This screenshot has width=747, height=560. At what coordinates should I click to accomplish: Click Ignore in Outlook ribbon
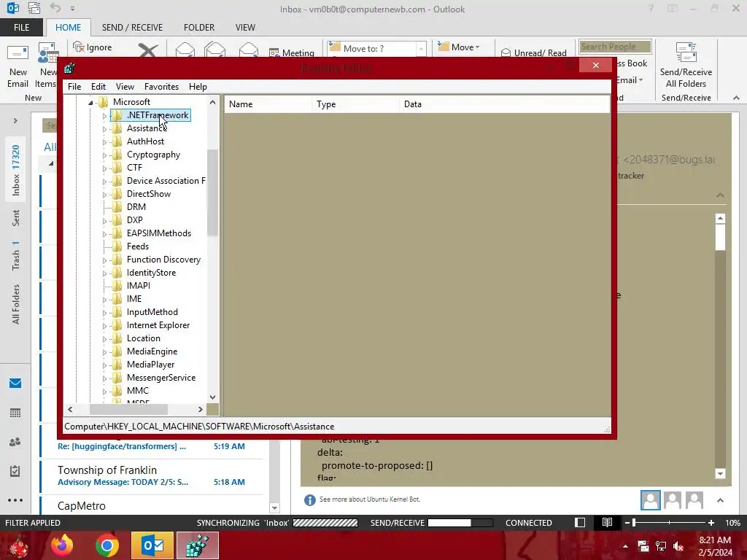tap(93, 47)
